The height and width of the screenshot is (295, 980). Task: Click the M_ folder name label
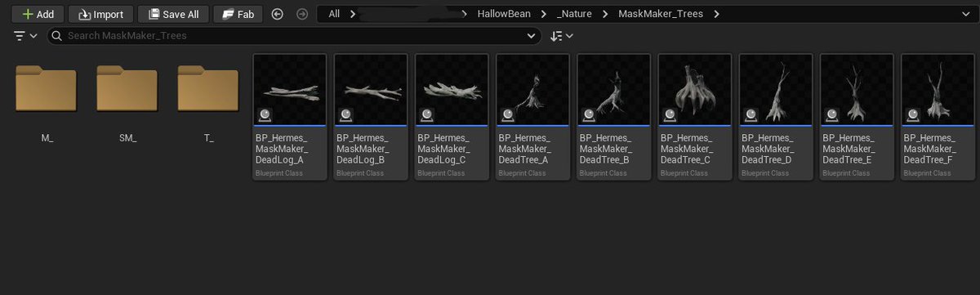pos(47,138)
